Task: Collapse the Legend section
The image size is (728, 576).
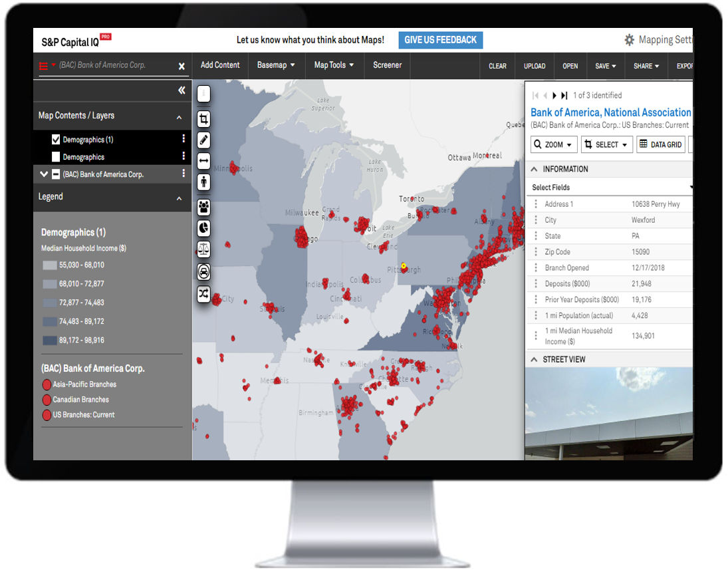Action: [180, 198]
